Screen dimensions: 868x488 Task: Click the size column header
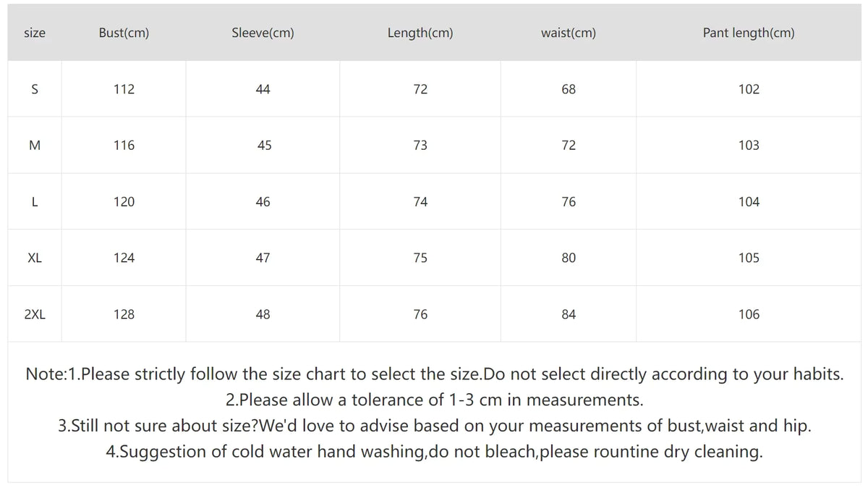[x=35, y=33]
